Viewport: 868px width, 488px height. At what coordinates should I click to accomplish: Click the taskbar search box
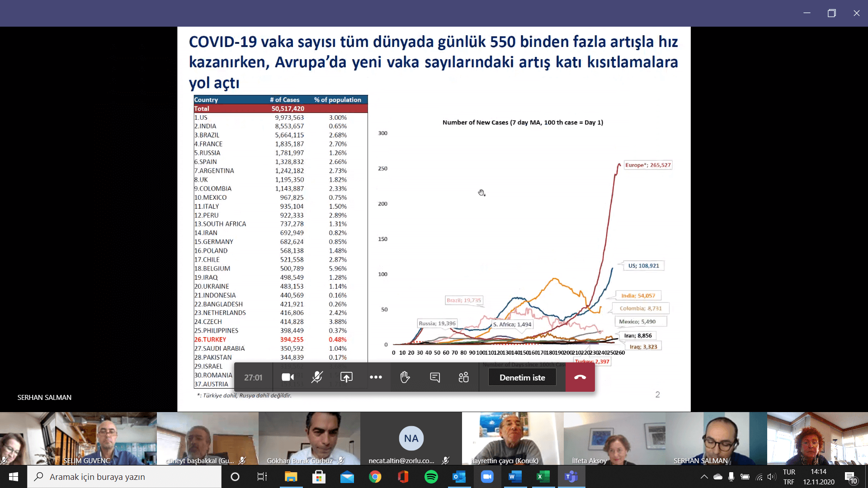(124, 477)
